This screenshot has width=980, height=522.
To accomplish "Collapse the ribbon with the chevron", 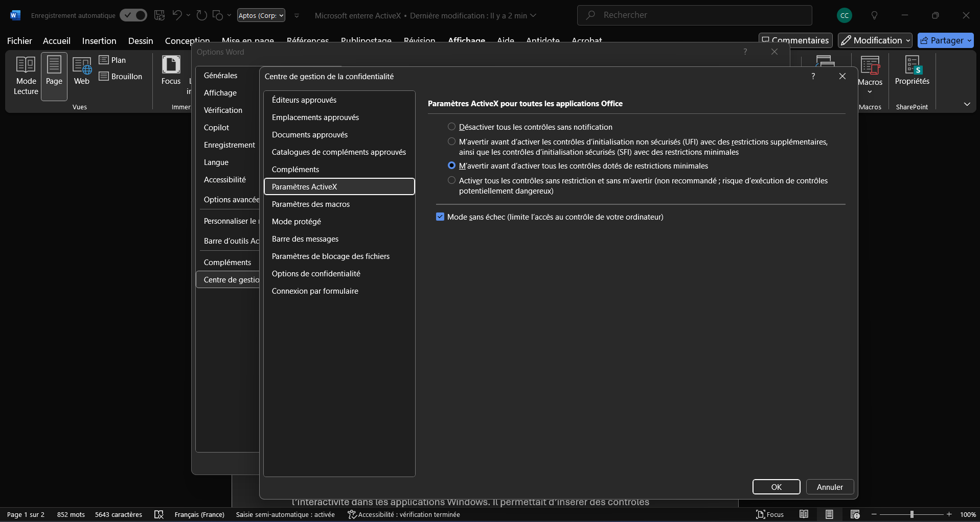I will click(x=967, y=104).
